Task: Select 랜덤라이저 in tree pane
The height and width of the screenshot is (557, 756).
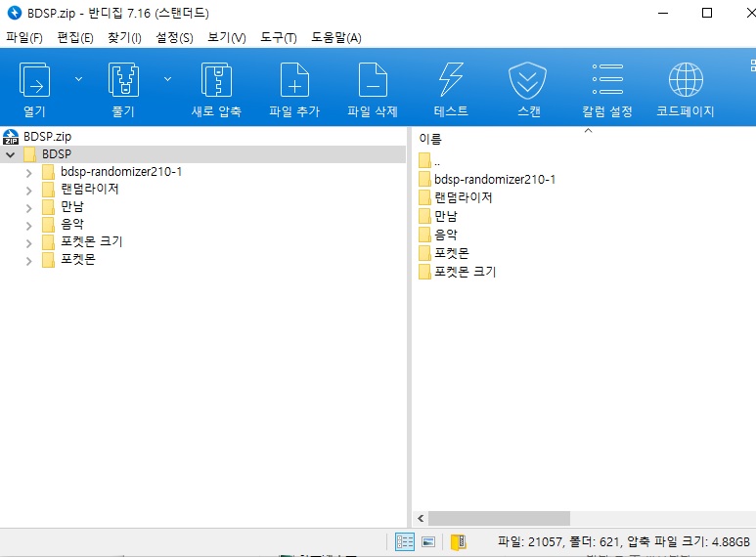Action: tap(90, 189)
